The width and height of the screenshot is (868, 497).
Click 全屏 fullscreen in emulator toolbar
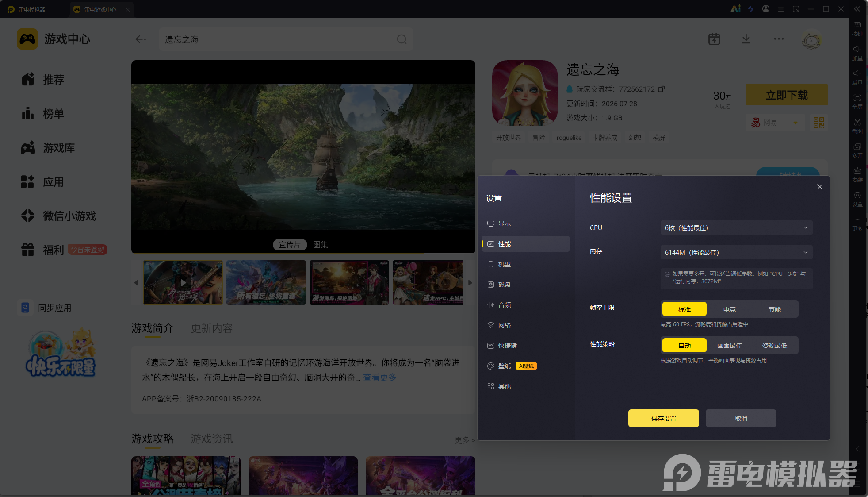pyautogui.click(x=857, y=102)
